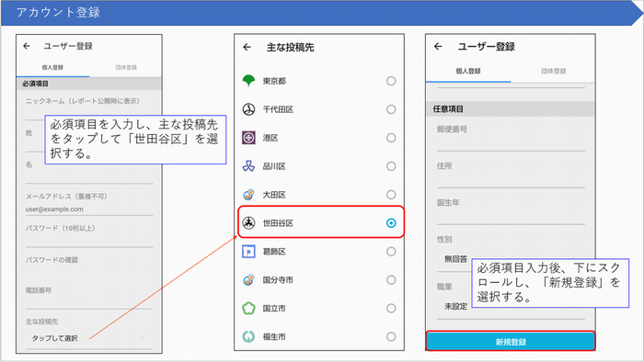Click the 葛飾区 list label

[x=274, y=252]
